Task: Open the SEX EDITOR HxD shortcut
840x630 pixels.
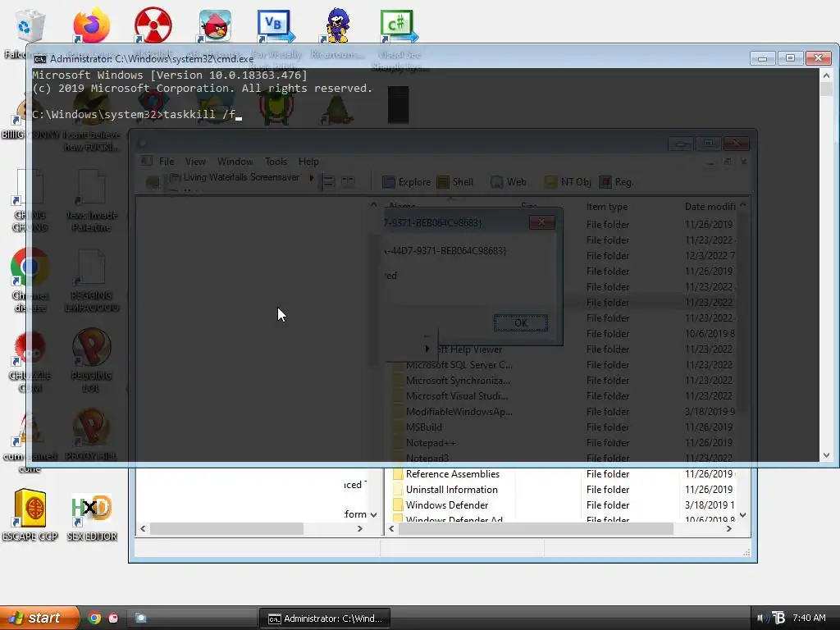Action: tap(92, 508)
